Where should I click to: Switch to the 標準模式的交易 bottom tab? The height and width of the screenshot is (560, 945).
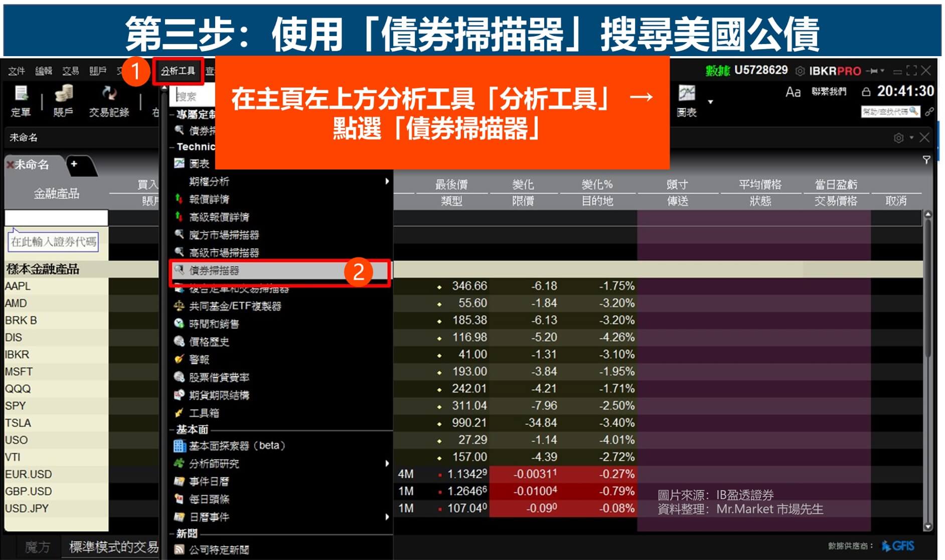113,547
